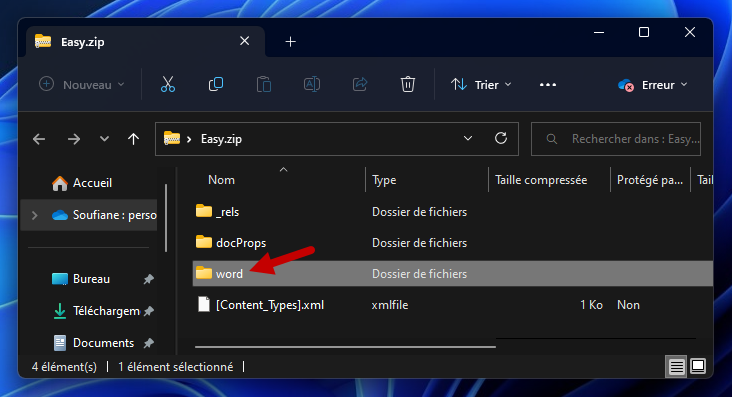Expand the address bar history dropdown
732x397 pixels.
point(468,138)
